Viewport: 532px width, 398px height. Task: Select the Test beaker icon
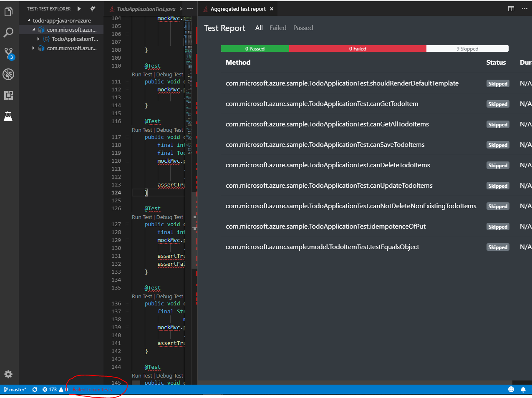(8, 116)
